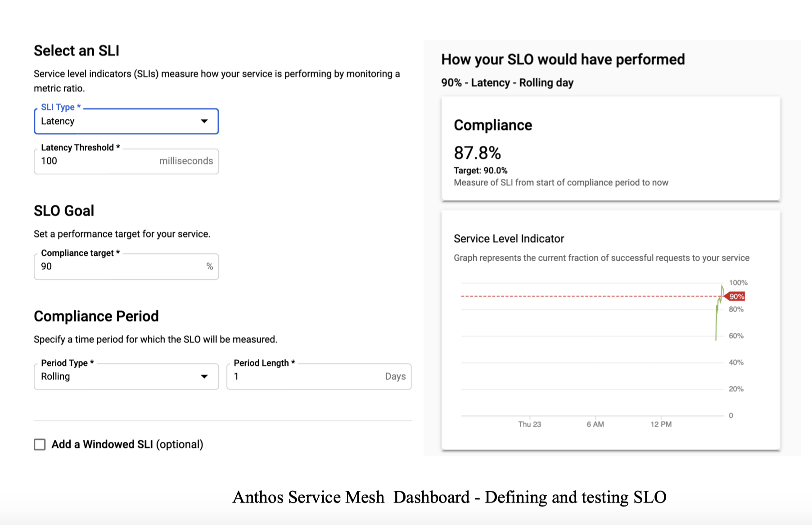Click the dashed red target line

(585, 296)
